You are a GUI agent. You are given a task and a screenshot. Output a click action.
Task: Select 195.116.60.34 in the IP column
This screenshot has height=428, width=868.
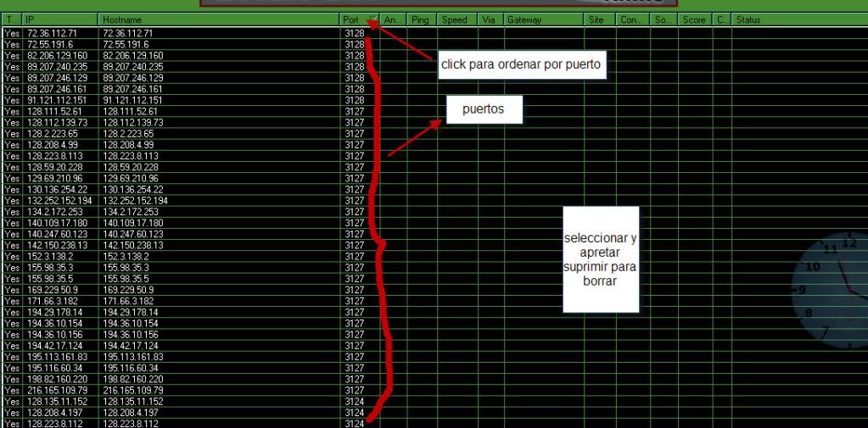[54, 368]
